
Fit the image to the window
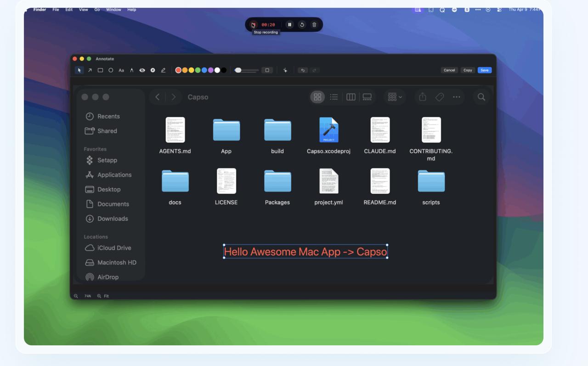click(103, 296)
